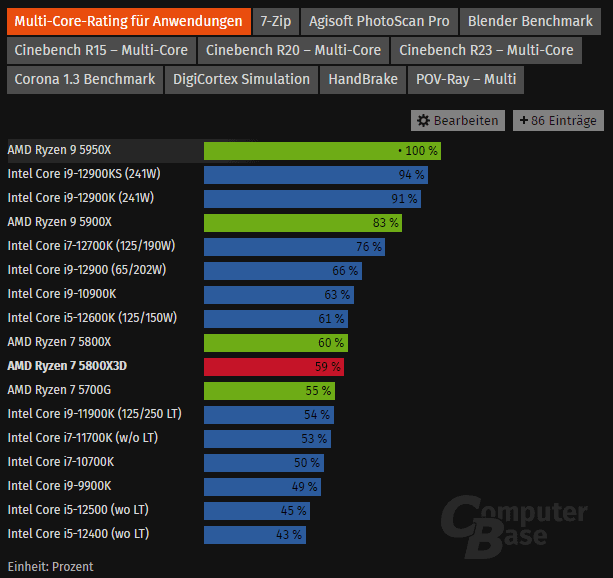Click the Einheit: Prozent caption
Image resolution: width=613 pixels, height=578 pixels.
click(x=50, y=567)
